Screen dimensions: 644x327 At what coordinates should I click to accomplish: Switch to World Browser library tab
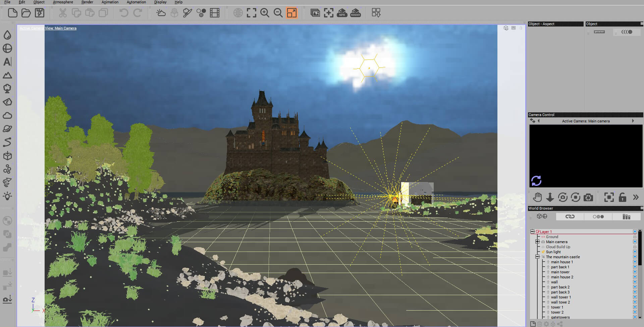(x=626, y=217)
